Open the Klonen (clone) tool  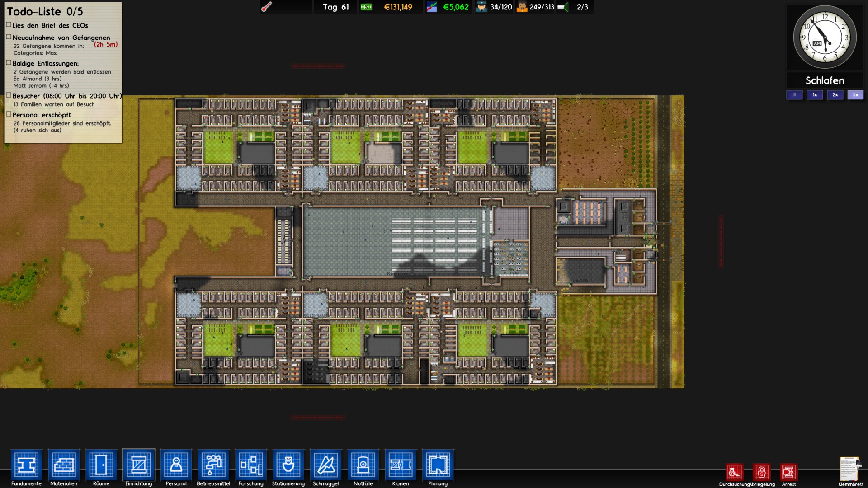pos(401,465)
